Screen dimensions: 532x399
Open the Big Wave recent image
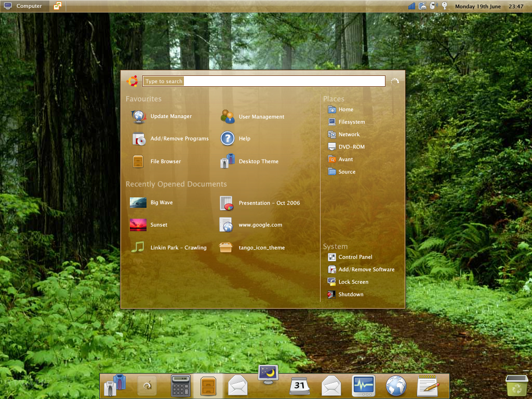point(151,203)
